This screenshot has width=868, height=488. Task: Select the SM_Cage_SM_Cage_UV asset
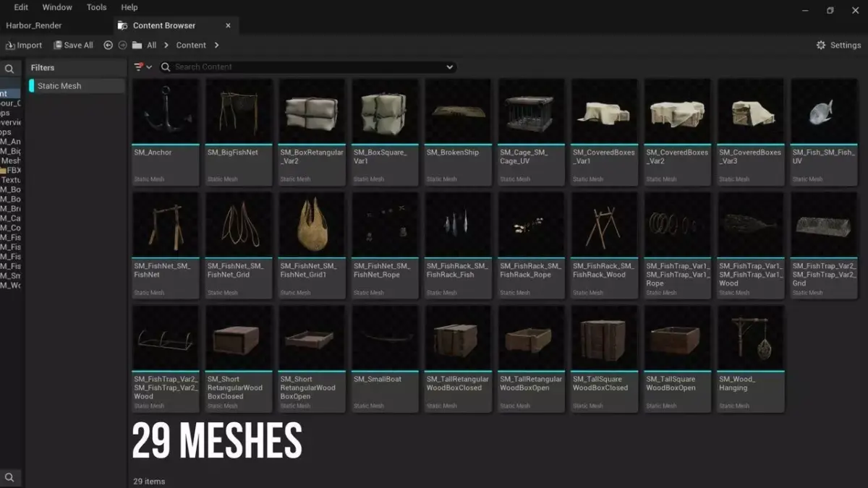tap(531, 132)
